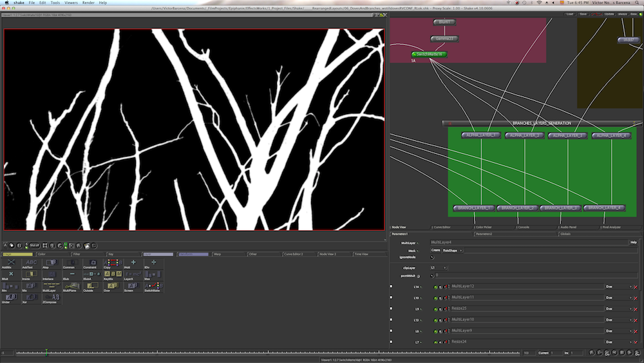Select the KeyMix node icon
The width and height of the screenshot is (644, 363).
click(x=112, y=274)
